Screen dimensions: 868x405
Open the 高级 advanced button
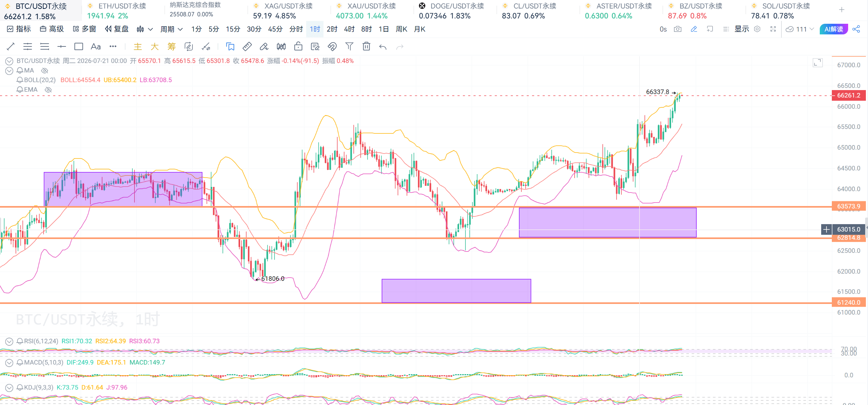tap(52, 29)
